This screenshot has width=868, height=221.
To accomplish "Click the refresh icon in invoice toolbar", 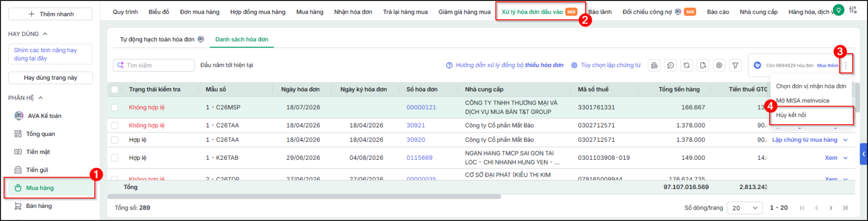I will (686, 66).
